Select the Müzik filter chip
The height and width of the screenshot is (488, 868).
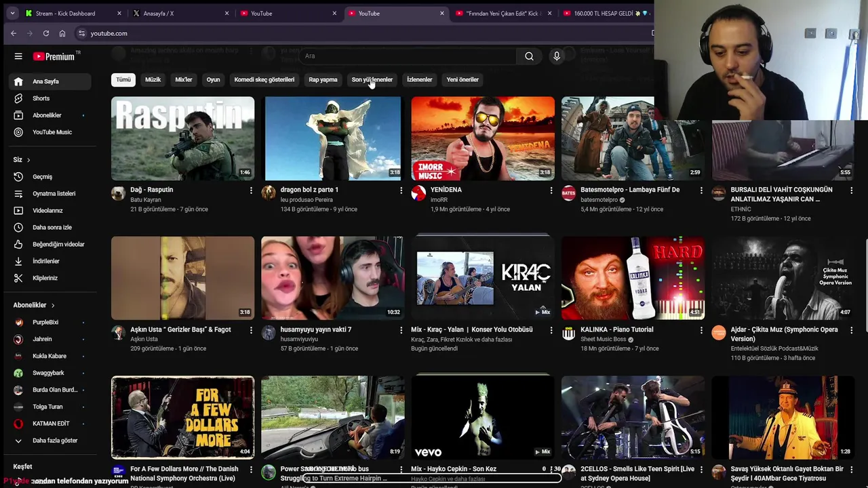tap(153, 80)
